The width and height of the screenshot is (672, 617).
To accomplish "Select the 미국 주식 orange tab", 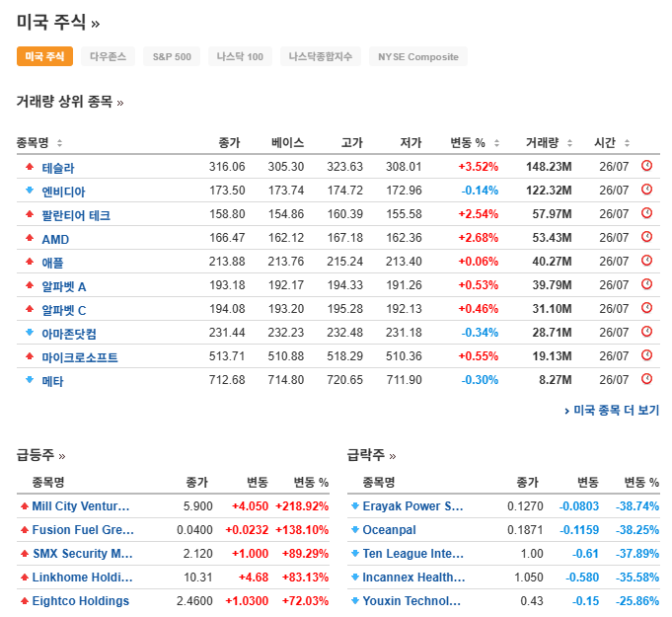I will (x=44, y=56).
